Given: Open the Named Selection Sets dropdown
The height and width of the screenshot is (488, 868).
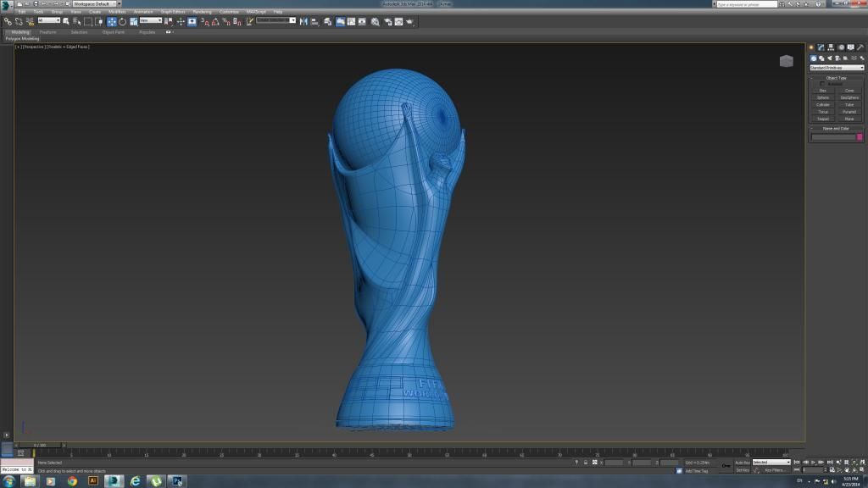Looking at the screenshot, I should pos(275,20).
